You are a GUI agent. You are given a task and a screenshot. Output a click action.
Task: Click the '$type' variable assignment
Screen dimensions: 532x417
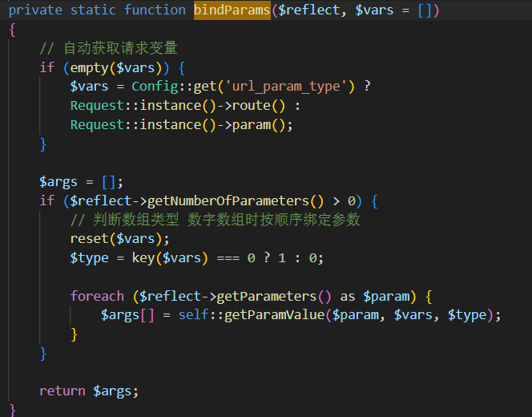click(x=89, y=258)
